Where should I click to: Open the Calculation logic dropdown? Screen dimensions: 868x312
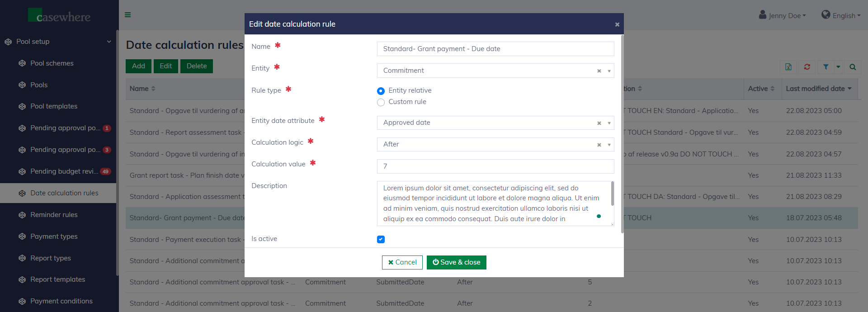click(x=609, y=145)
